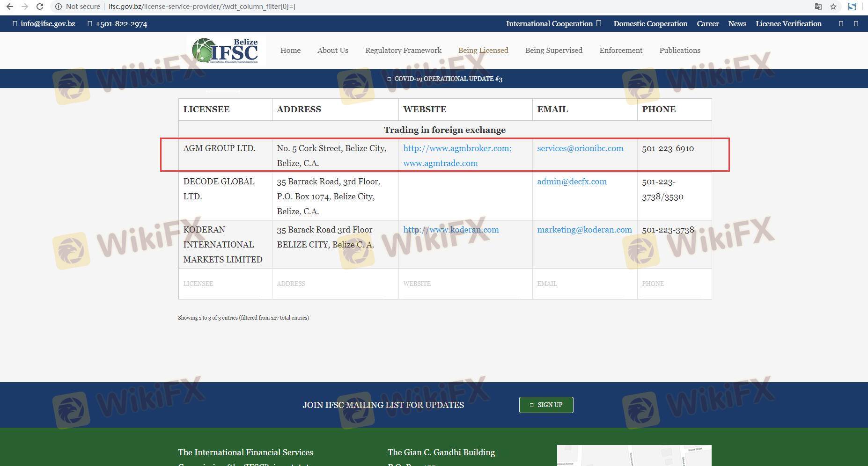Open the browser extension icon at top right
The image size is (868, 466).
(852, 7)
